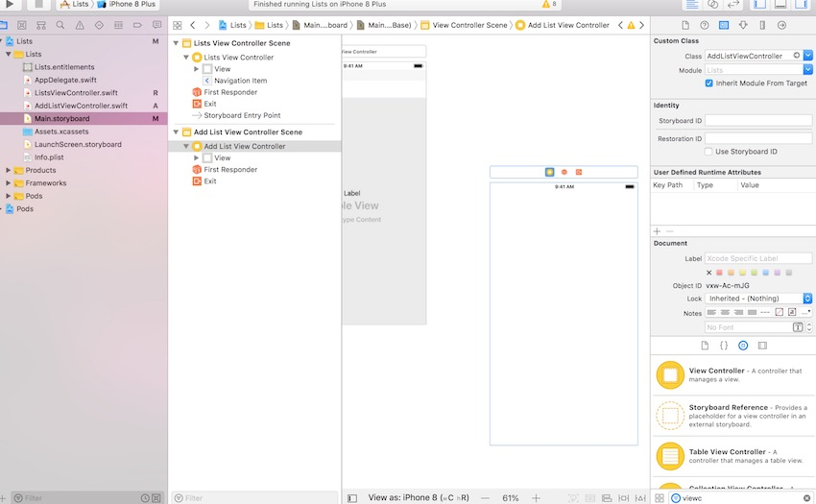816x504 pixels.
Task: Go to the previous issue in the jump bar
Action: coord(620,25)
